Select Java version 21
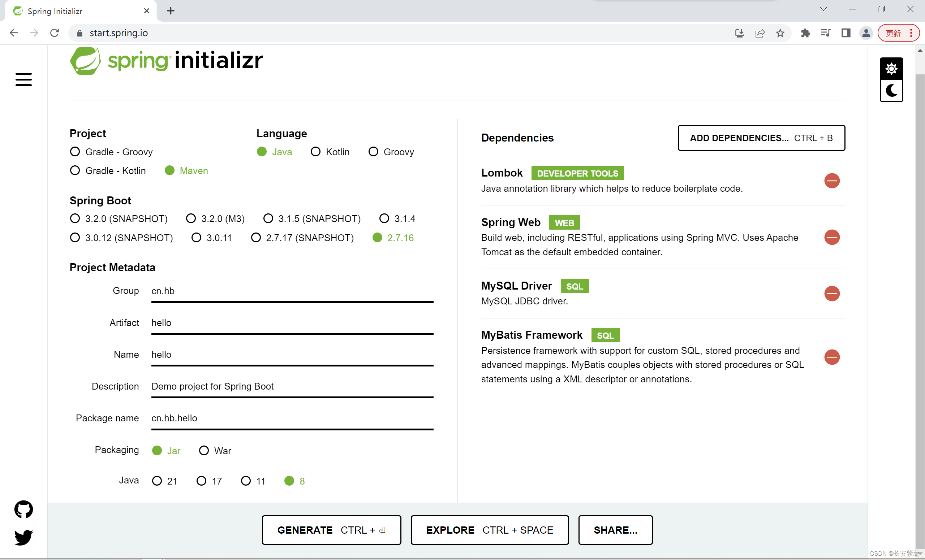This screenshot has height=560, width=925. click(x=164, y=481)
